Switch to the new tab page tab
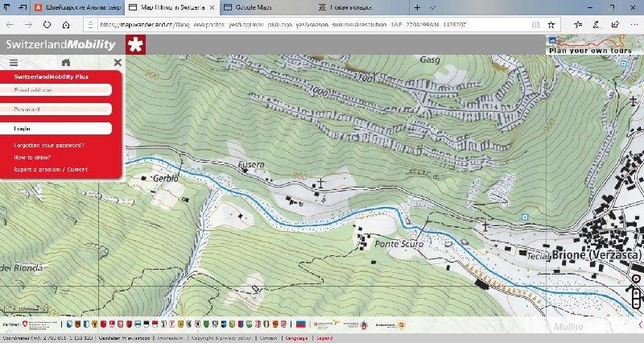The image size is (644, 343). tap(361, 7)
